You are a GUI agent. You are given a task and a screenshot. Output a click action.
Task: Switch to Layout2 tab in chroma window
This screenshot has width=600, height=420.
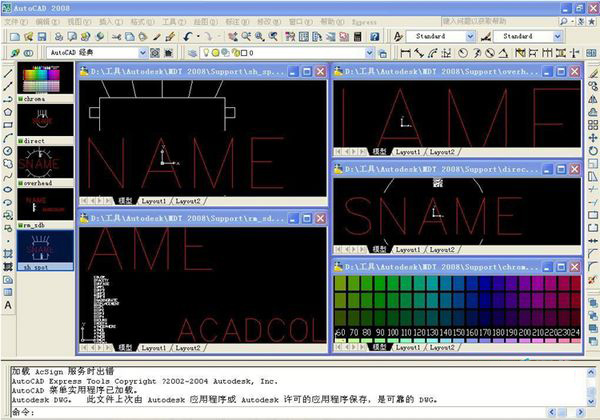click(x=442, y=347)
